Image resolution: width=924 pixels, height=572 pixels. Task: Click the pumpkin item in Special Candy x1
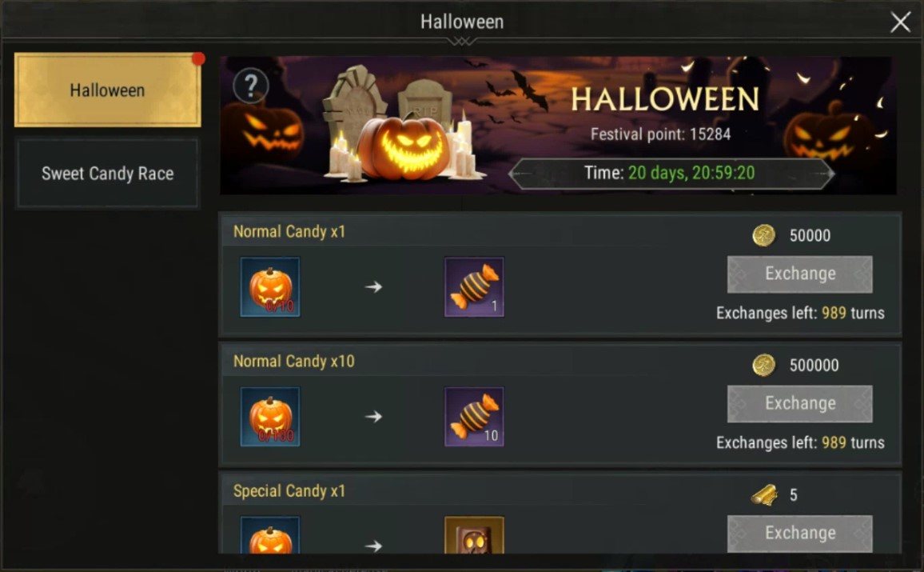(270, 535)
